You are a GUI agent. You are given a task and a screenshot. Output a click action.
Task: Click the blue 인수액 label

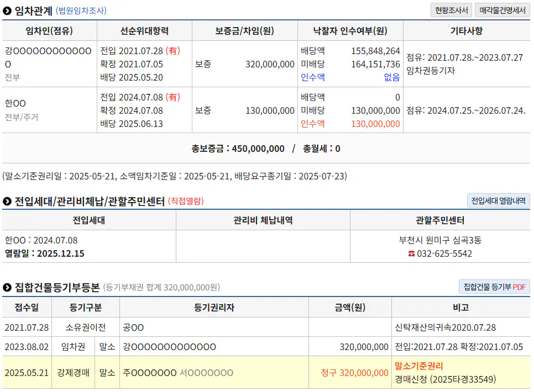pos(313,77)
